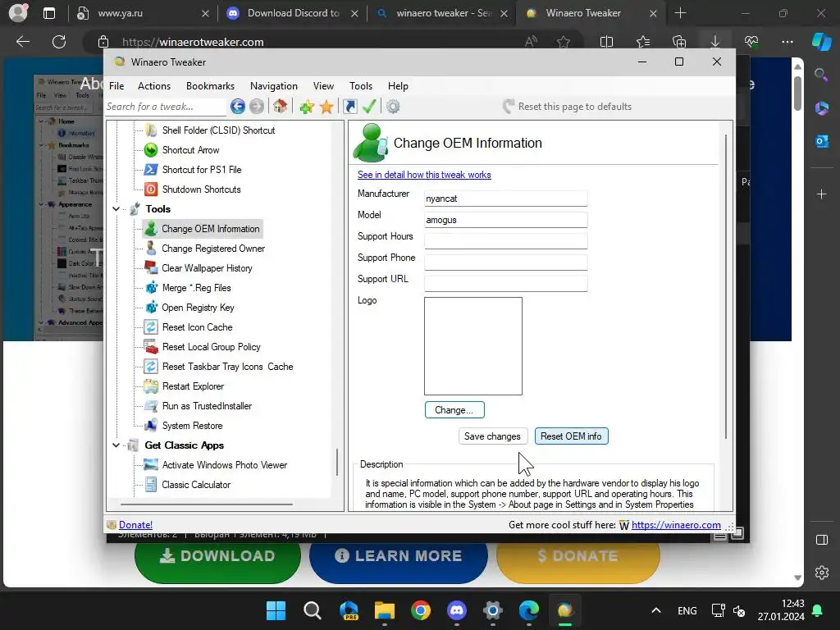The height and width of the screenshot is (630, 840).
Task: Open https://winaero.com link in status bar
Action: tap(676, 525)
